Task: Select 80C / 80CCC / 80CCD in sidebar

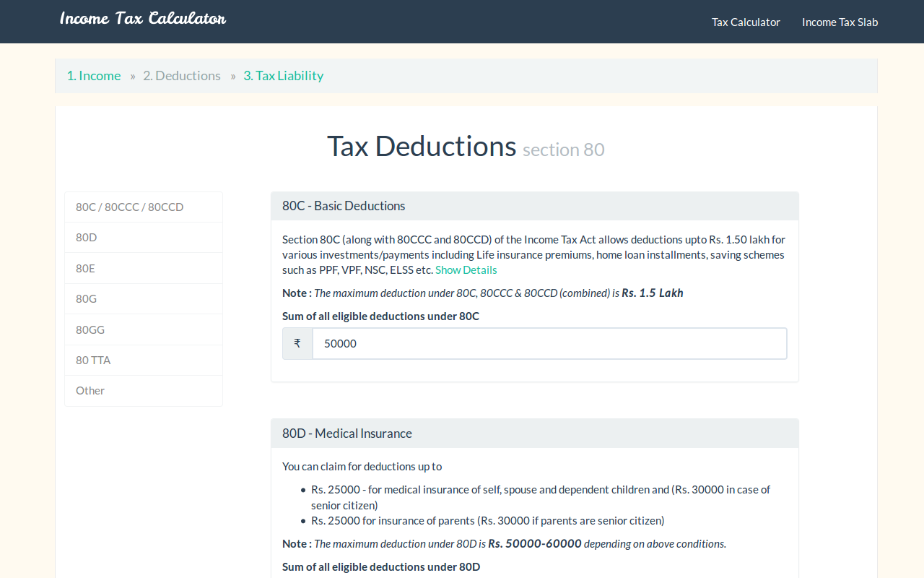Action: (x=130, y=207)
